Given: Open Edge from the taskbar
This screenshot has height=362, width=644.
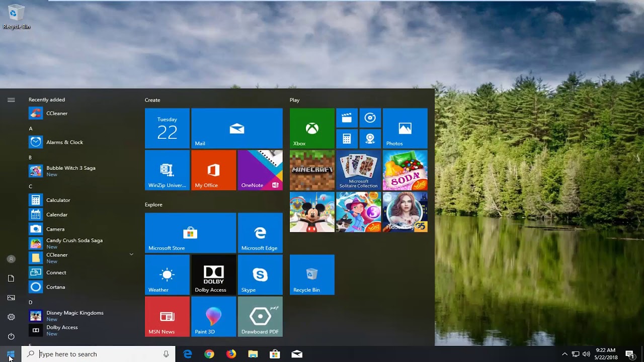Looking at the screenshot, I should tap(188, 354).
